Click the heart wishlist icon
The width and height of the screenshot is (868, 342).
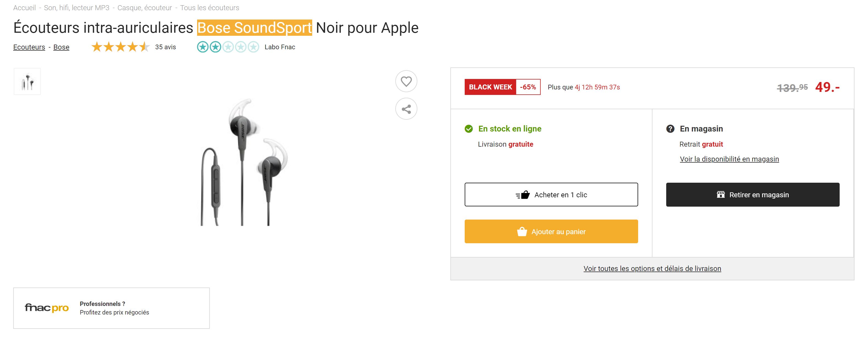pyautogui.click(x=406, y=81)
